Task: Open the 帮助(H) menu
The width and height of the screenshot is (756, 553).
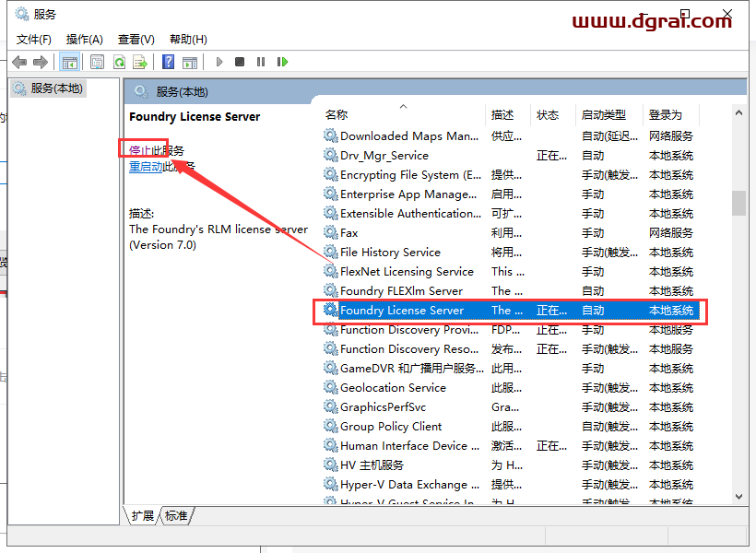Action: click(x=188, y=40)
